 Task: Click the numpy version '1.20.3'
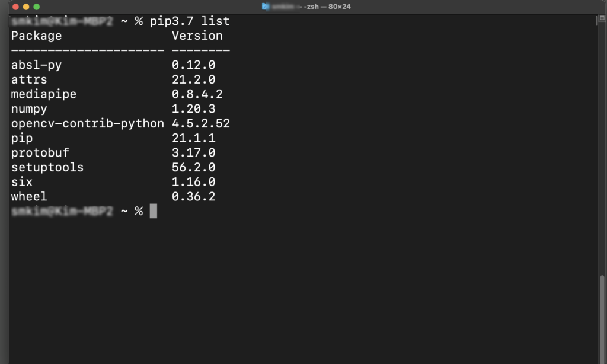click(x=194, y=109)
